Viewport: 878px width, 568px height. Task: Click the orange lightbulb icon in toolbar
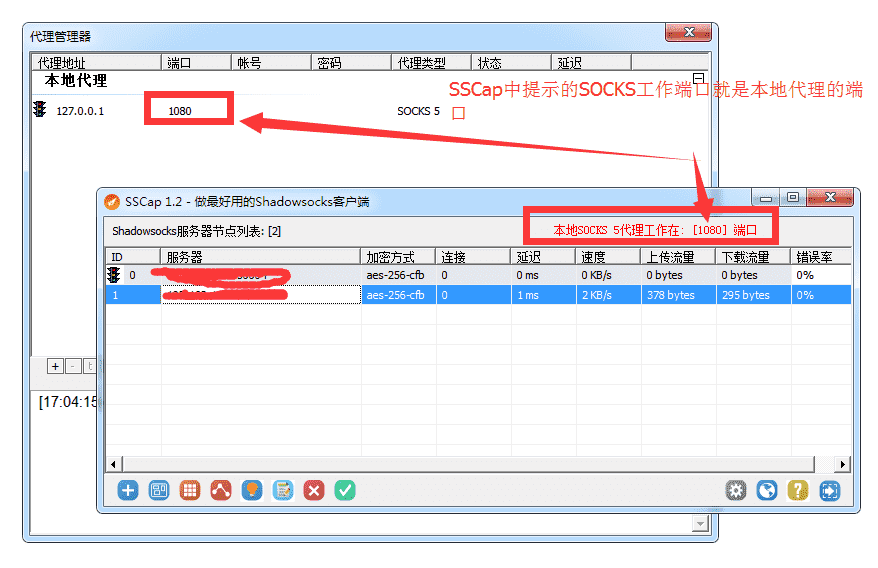(x=252, y=490)
